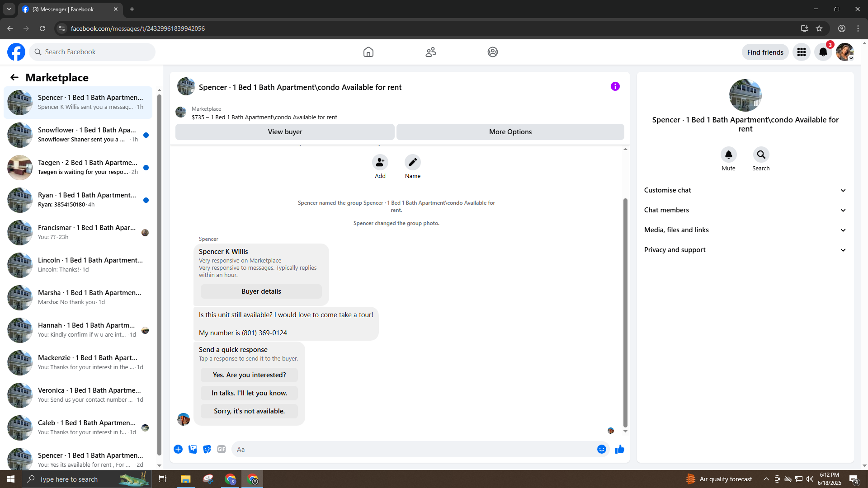This screenshot has width=868, height=488.
Task: Open the Hannah conversation
Action: [78, 330]
